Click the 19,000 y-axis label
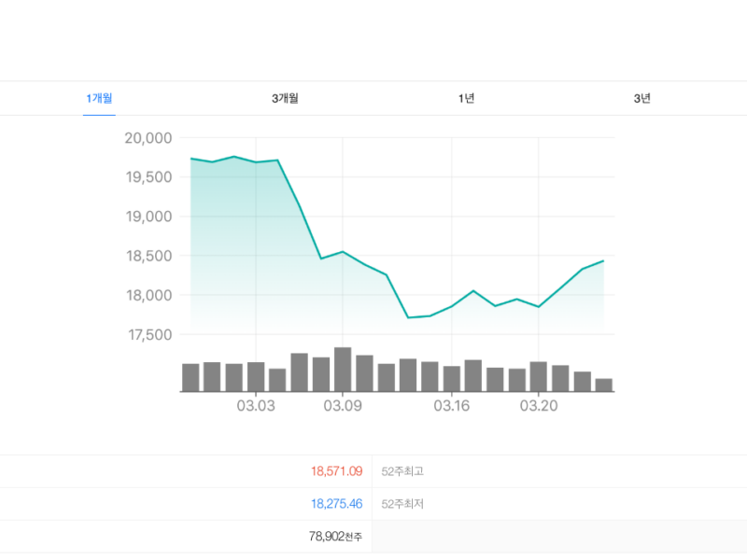Screen dimensions: 747x560 pyautogui.click(x=148, y=217)
